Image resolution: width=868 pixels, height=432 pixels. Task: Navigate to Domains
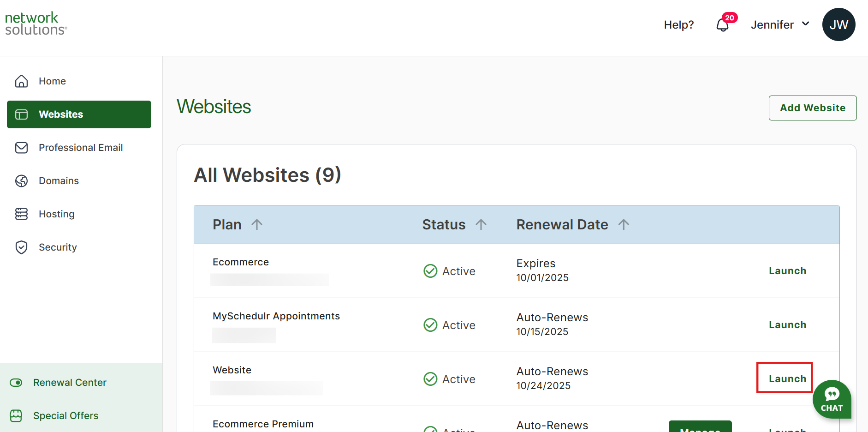click(79, 181)
